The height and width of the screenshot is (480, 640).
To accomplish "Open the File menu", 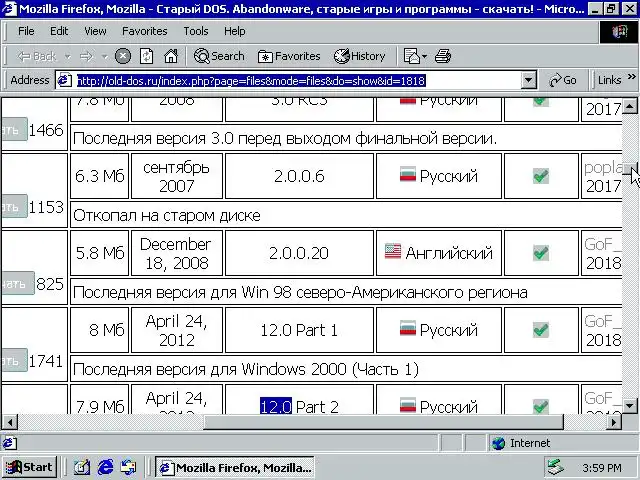I will (26, 31).
